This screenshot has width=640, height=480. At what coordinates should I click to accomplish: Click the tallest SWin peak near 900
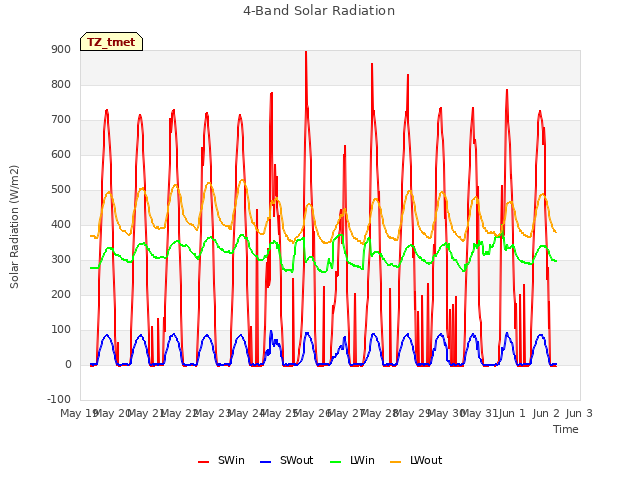[x=306, y=52]
